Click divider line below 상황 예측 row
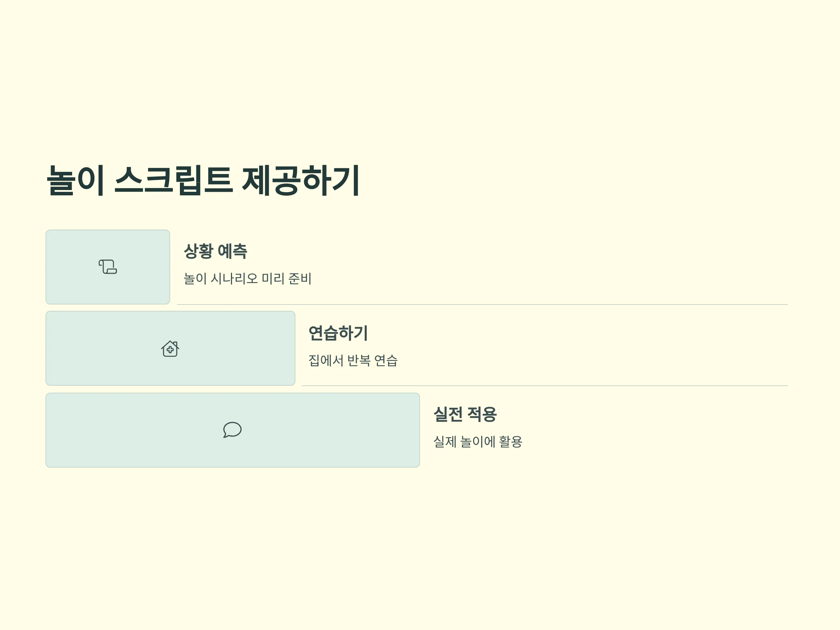This screenshot has width=840, height=630. tap(483, 304)
